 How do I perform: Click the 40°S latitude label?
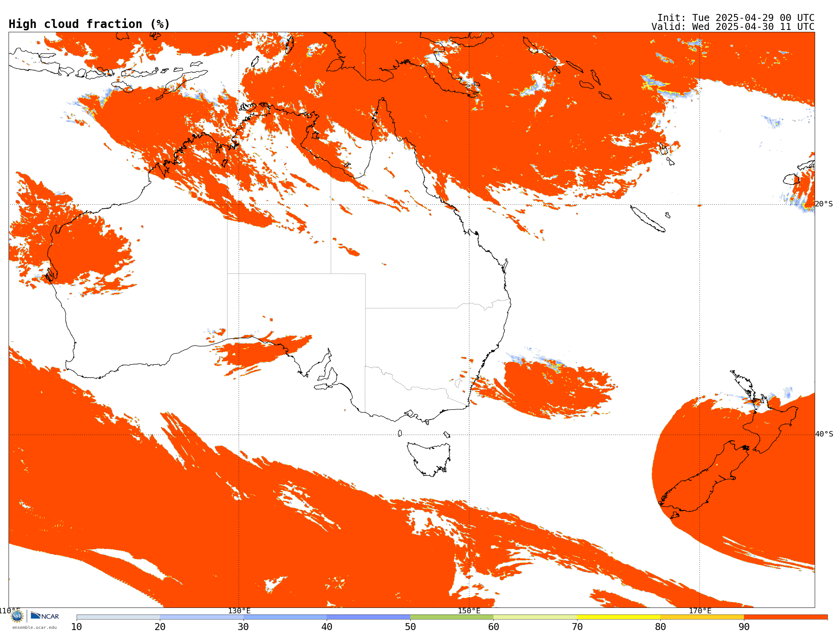click(824, 434)
